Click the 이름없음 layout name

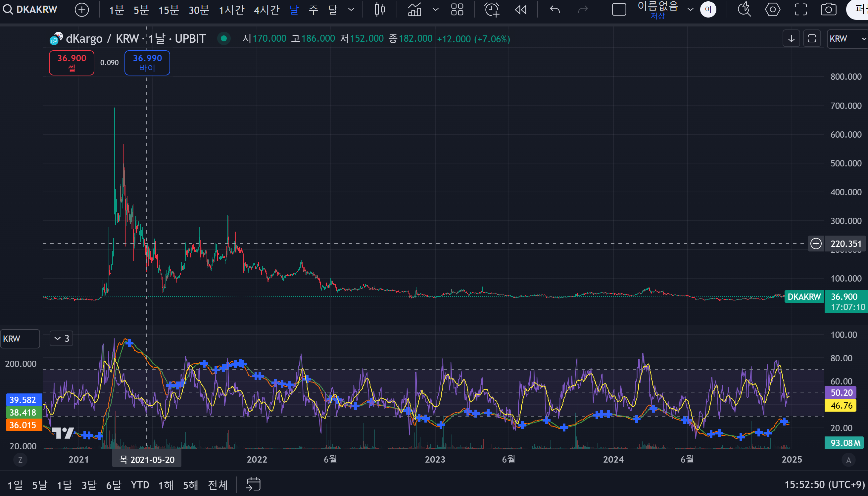[x=658, y=6]
